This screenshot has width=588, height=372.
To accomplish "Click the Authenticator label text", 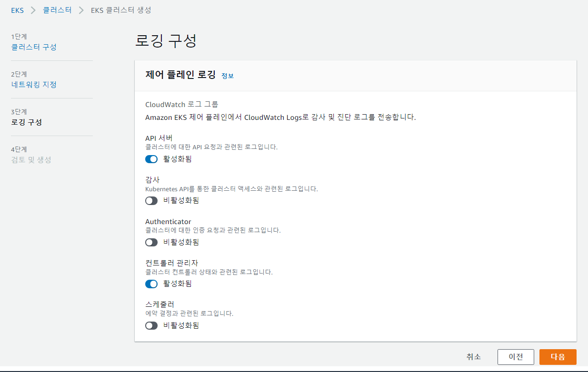I will point(168,222).
